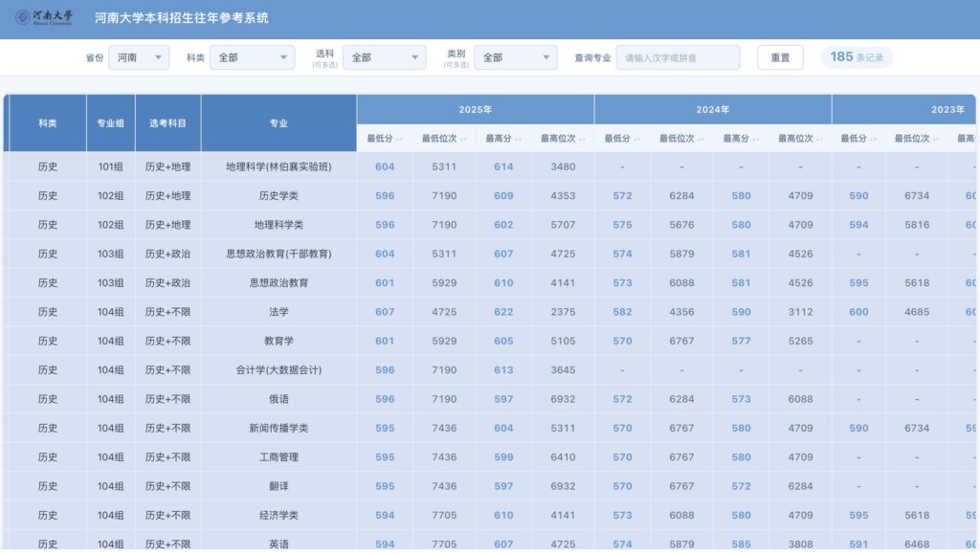The height and width of the screenshot is (555, 980).
Task: Sort by 2024年 最高位次 column icon
Action: point(819,140)
